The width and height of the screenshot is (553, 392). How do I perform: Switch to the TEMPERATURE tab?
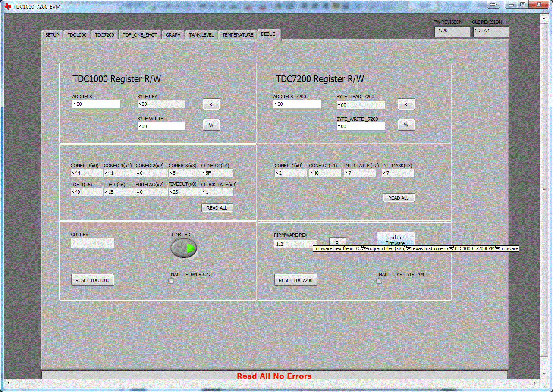(238, 35)
